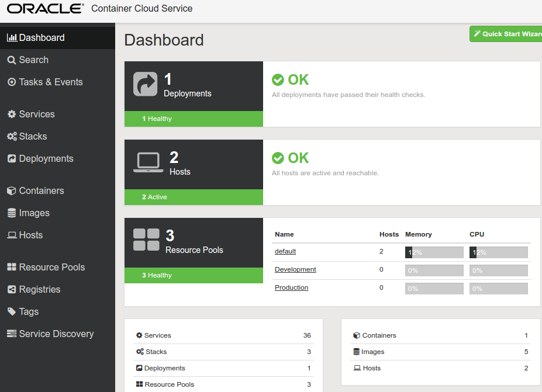The width and height of the screenshot is (542, 392).
Task: Click the cube icon in Containers summary row
Action: point(357,335)
